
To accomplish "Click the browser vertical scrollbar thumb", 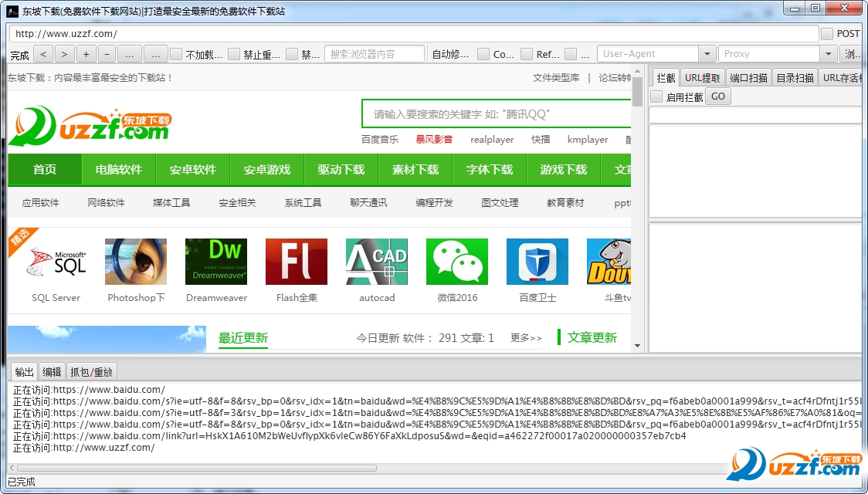I will point(637,91).
